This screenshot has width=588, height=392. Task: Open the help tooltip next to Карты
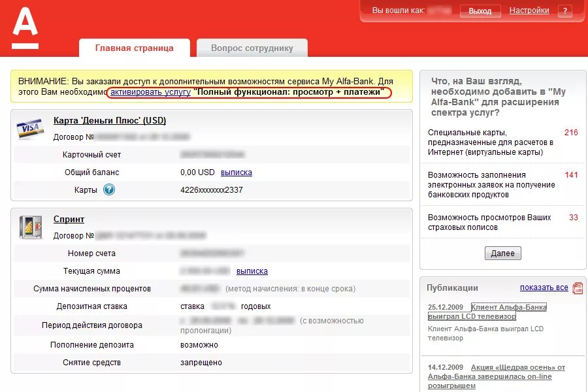(x=109, y=190)
